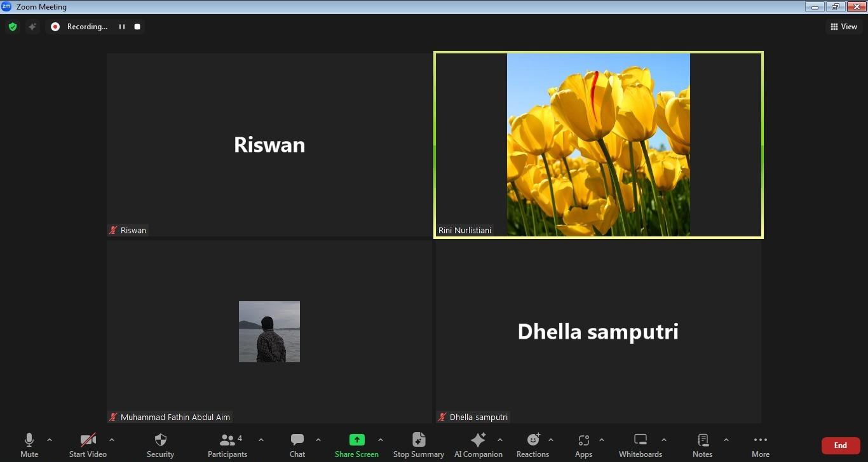This screenshot has height=462, width=868.
Task: Click the red End button
Action: pyautogui.click(x=840, y=445)
